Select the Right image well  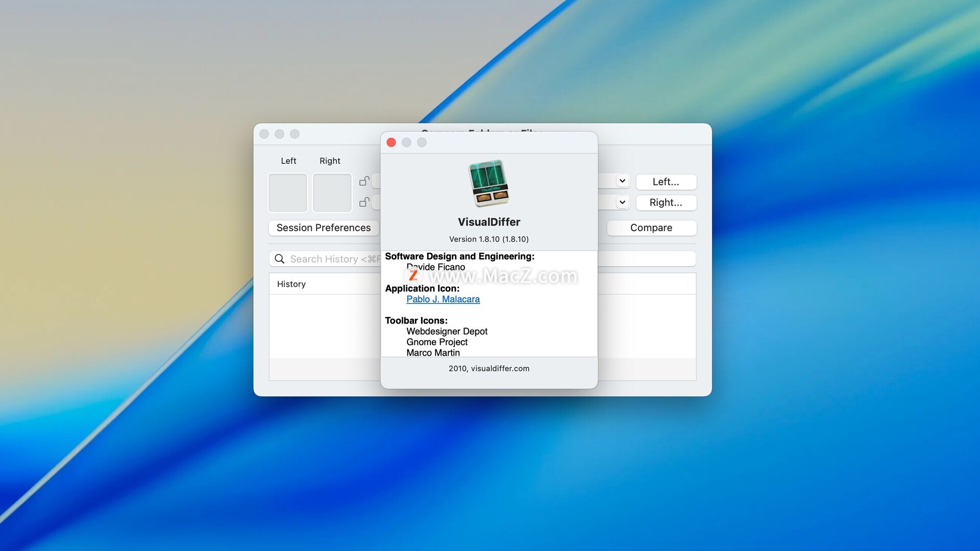pos(332,193)
